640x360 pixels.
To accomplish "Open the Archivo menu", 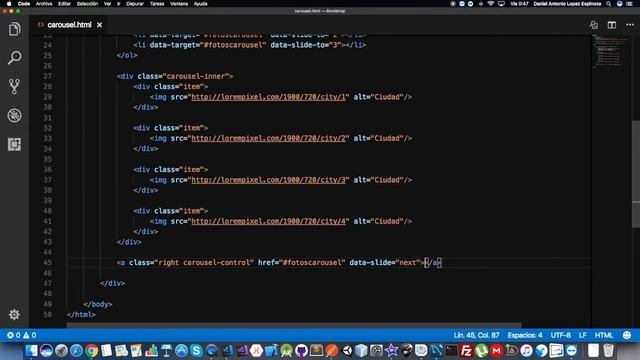I will coord(44,4).
